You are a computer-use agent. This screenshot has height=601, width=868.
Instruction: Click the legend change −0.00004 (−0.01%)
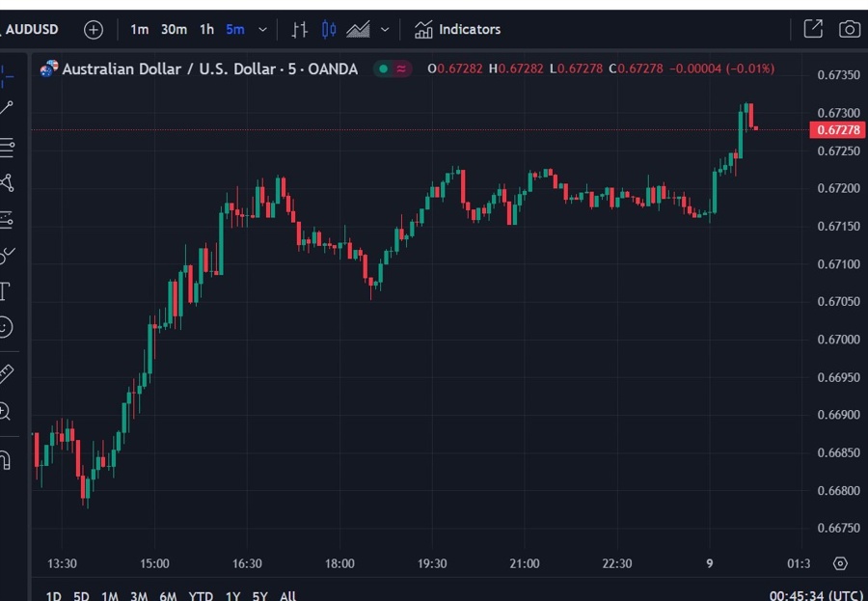click(721, 69)
